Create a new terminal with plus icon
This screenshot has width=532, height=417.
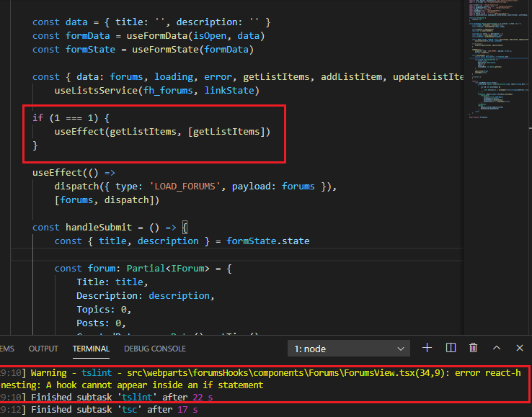pos(427,348)
